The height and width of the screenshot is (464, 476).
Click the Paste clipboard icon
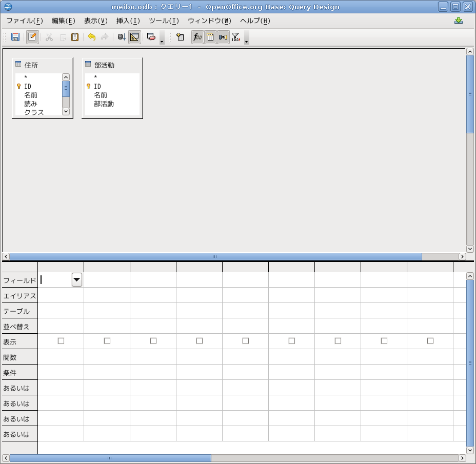tap(75, 37)
